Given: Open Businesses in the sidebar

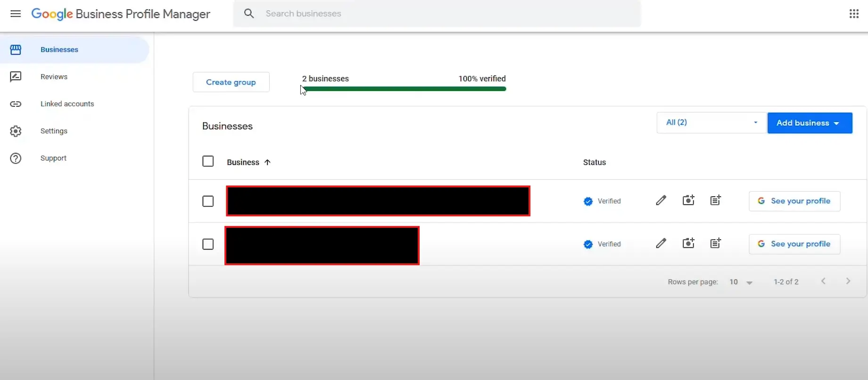Looking at the screenshot, I should coord(74,49).
